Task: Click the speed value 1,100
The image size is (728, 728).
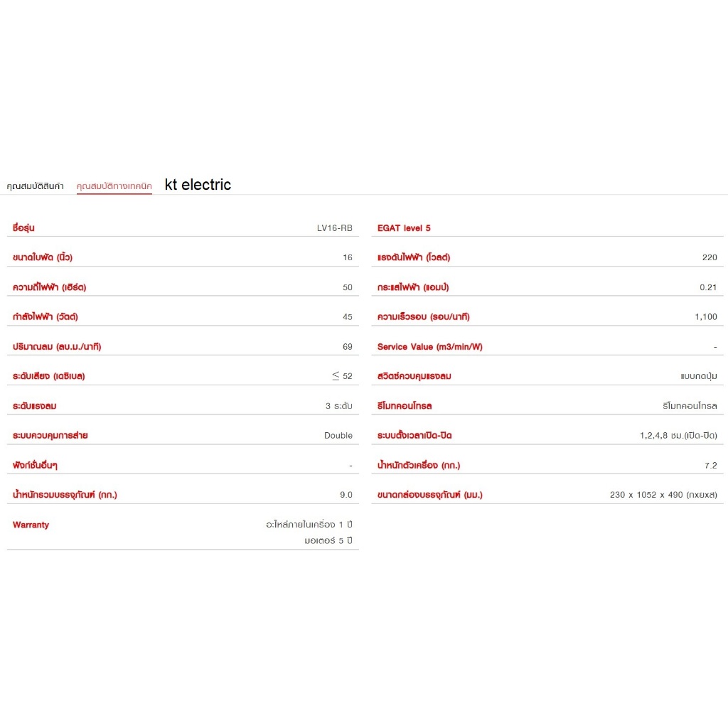Action: coord(706,316)
